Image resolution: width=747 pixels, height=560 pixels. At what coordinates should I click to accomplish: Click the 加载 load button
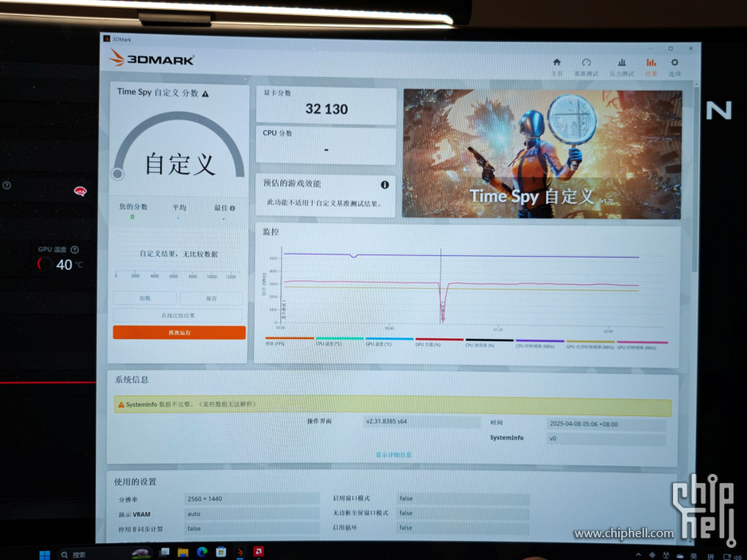coord(145,298)
